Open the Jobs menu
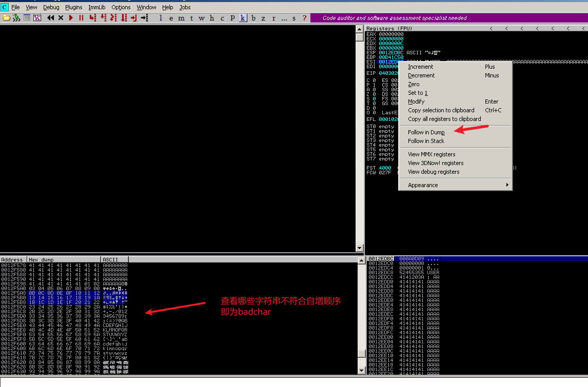This screenshot has width=588, height=387. tap(185, 7)
